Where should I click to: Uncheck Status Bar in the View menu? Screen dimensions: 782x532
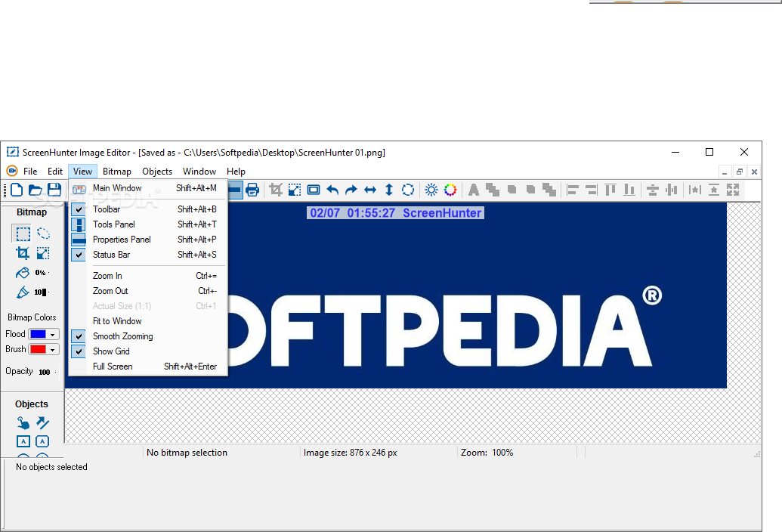click(148, 254)
